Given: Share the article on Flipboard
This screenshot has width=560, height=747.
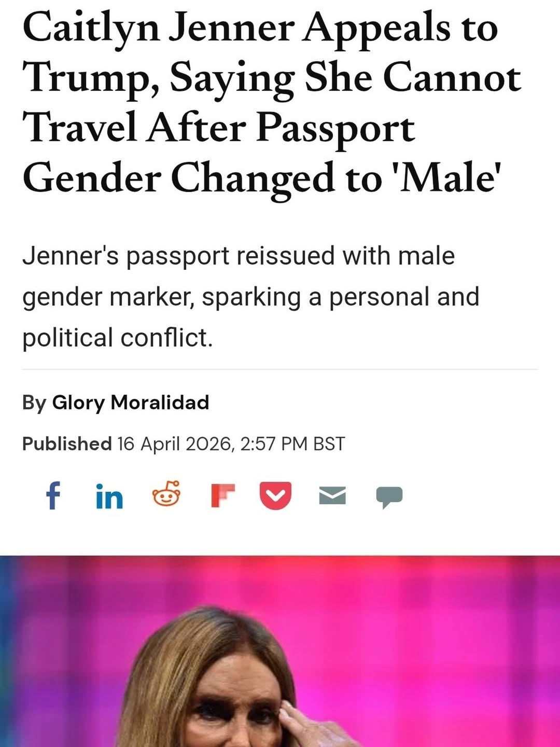Looking at the screenshot, I should click(x=222, y=496).
